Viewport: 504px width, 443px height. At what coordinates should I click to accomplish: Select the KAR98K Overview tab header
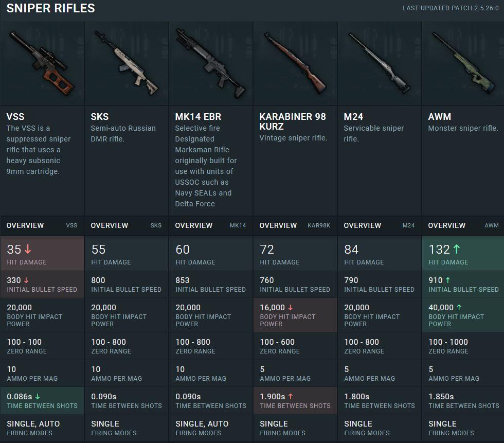(x=295, y=225)
